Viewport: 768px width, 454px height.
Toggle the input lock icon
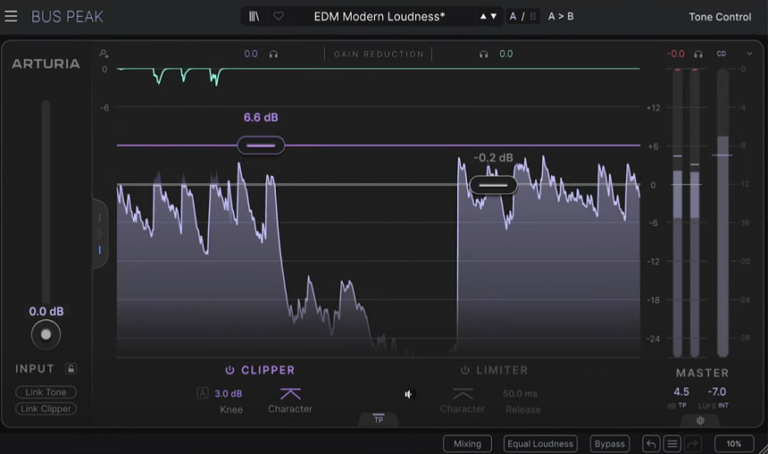(71, 368)
